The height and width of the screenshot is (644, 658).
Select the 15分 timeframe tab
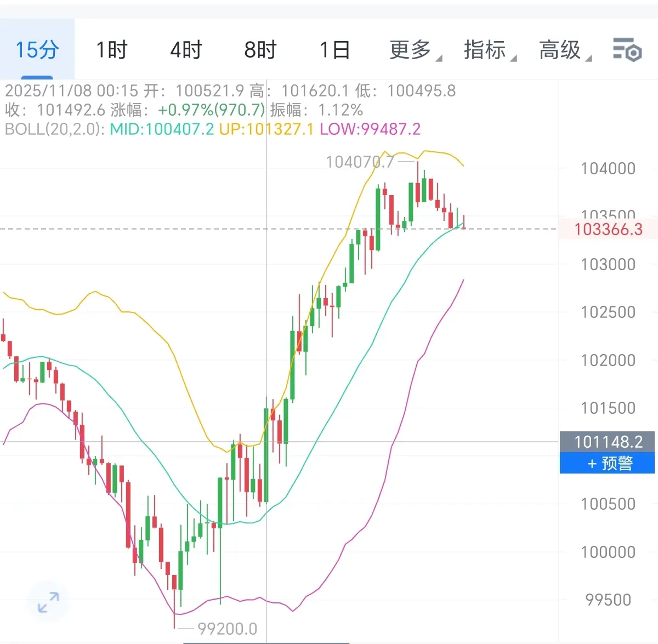pos(37,50)
